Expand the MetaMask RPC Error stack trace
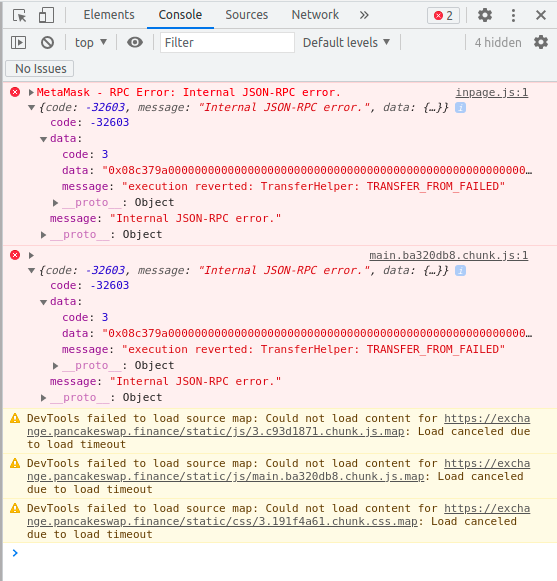This screenshot has height=581, width=557. (x=31, y=92)
